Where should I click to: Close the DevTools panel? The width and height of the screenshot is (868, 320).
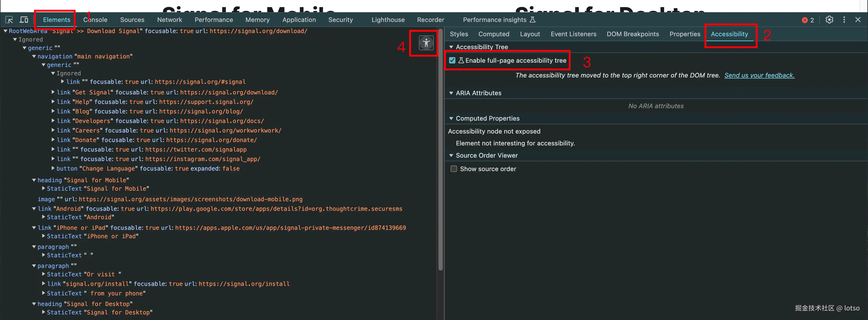click(x=858, y=20)
